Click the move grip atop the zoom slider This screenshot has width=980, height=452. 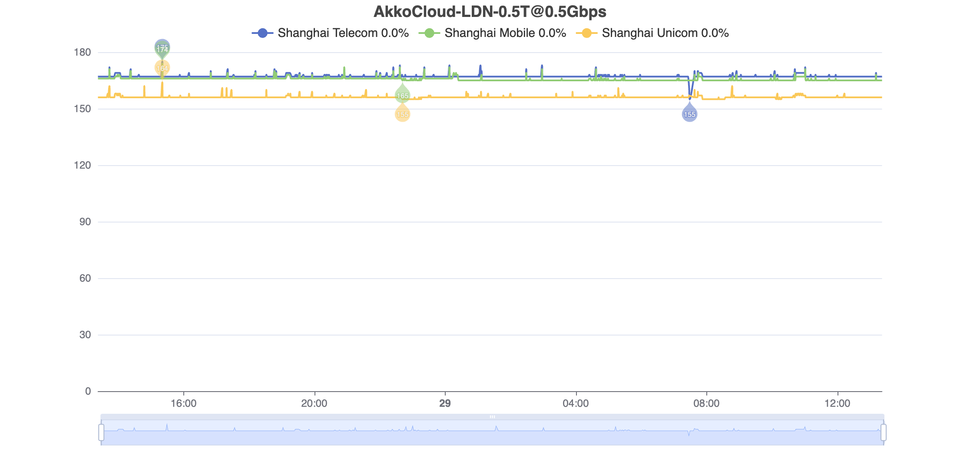pos(492,417)
